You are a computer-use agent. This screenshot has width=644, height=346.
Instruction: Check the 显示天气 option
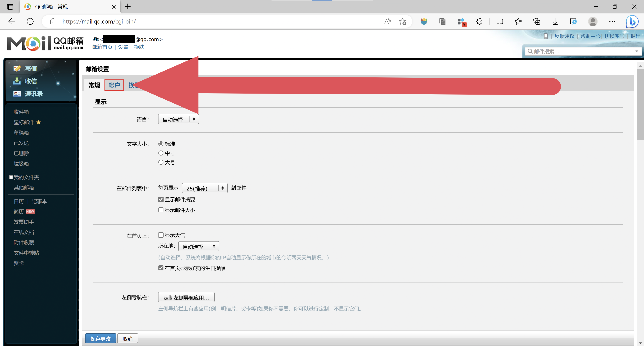(x=161, y=235)
